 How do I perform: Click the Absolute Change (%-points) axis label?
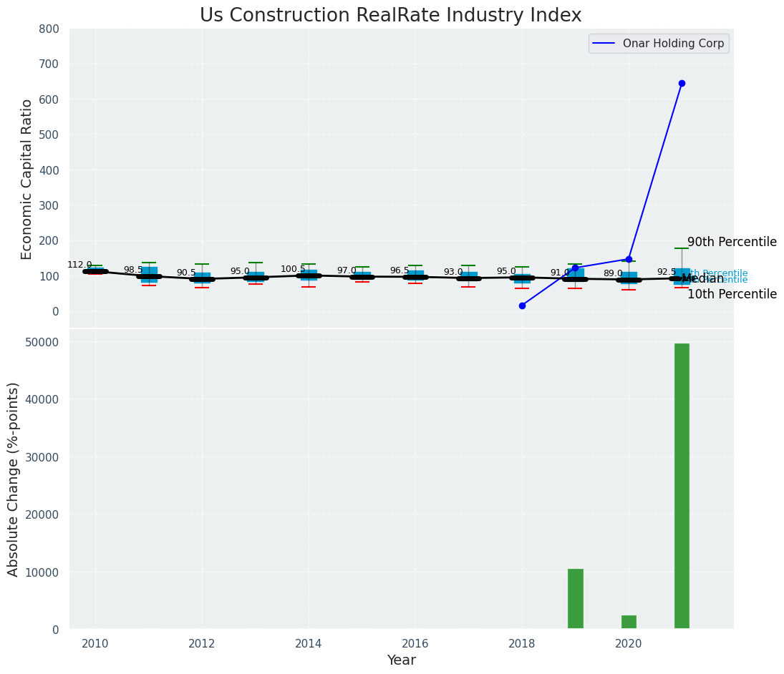14,479
